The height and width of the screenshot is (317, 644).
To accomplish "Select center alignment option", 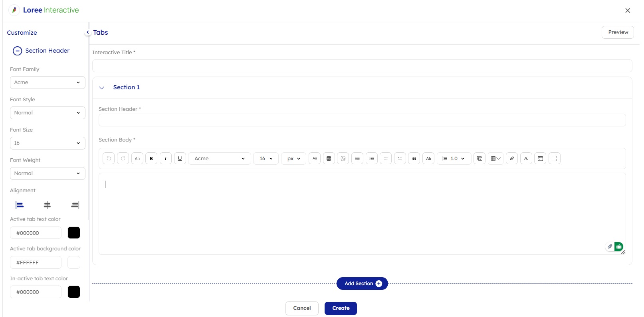I will pyautogui.click(x=47, y=205).
